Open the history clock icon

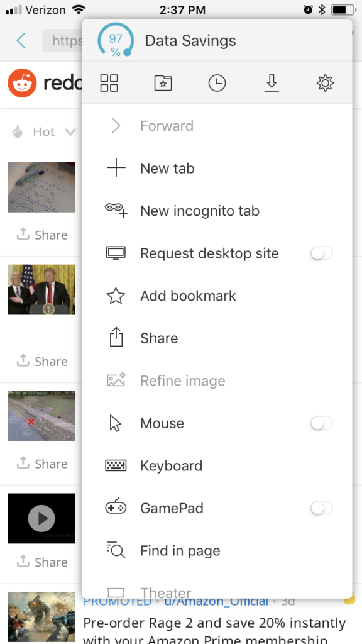(x=217, y=84)
